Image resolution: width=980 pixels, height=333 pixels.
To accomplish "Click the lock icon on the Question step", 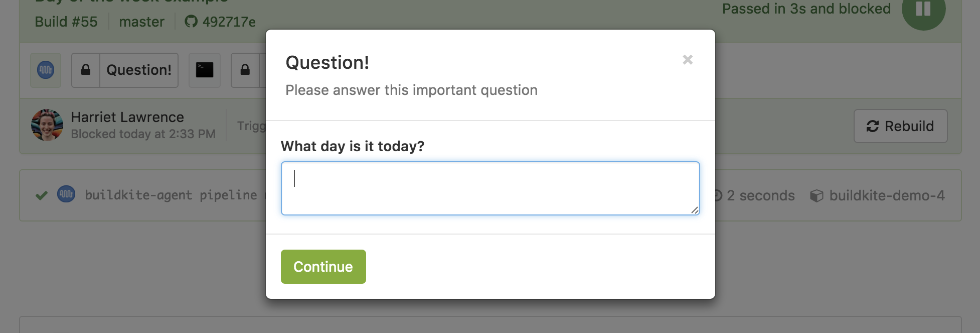I will (86, 70).
